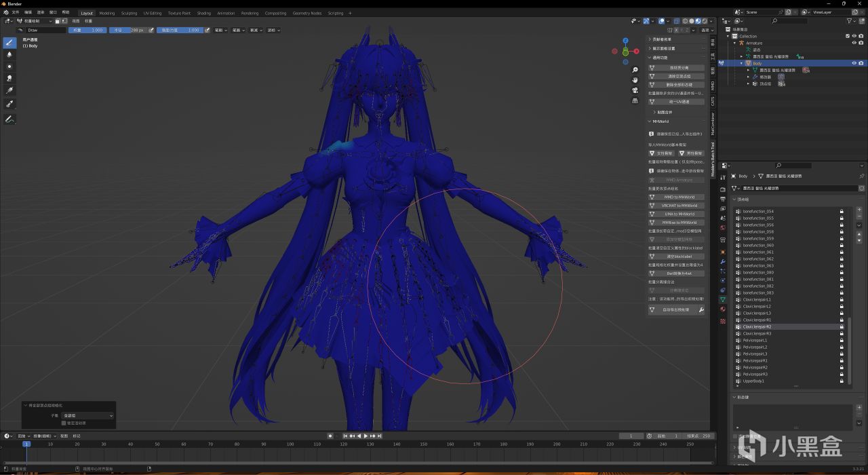Select the Annotate tool
Image resolution: width=868 pixels, height=475 pixels.
pyautogui.click(x=9, y=119)
